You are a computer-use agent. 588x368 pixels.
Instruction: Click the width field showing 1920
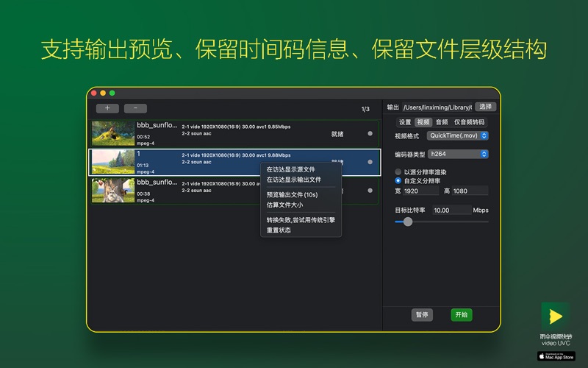(x=420, y=191)
